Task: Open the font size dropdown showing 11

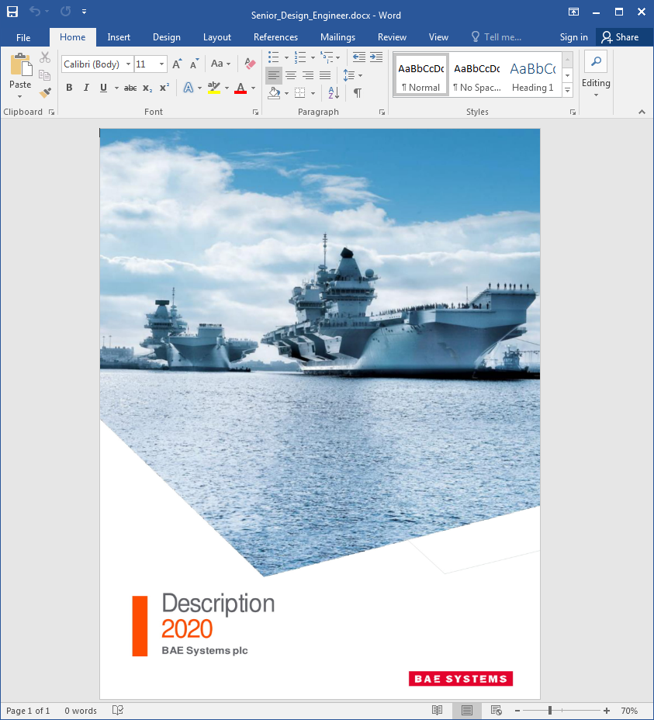Action: click(x=162, y=64)
